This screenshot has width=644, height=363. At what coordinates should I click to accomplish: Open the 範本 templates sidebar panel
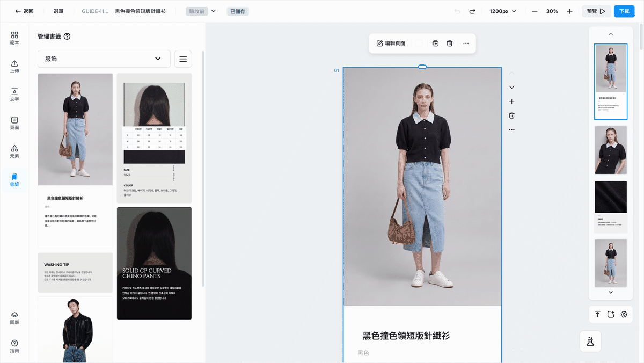[14, 38]
